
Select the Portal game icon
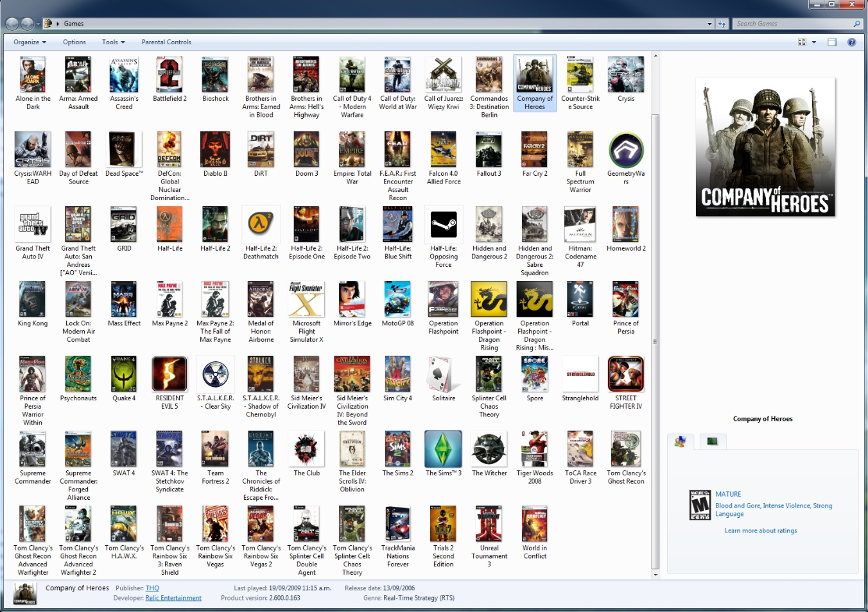580,300
